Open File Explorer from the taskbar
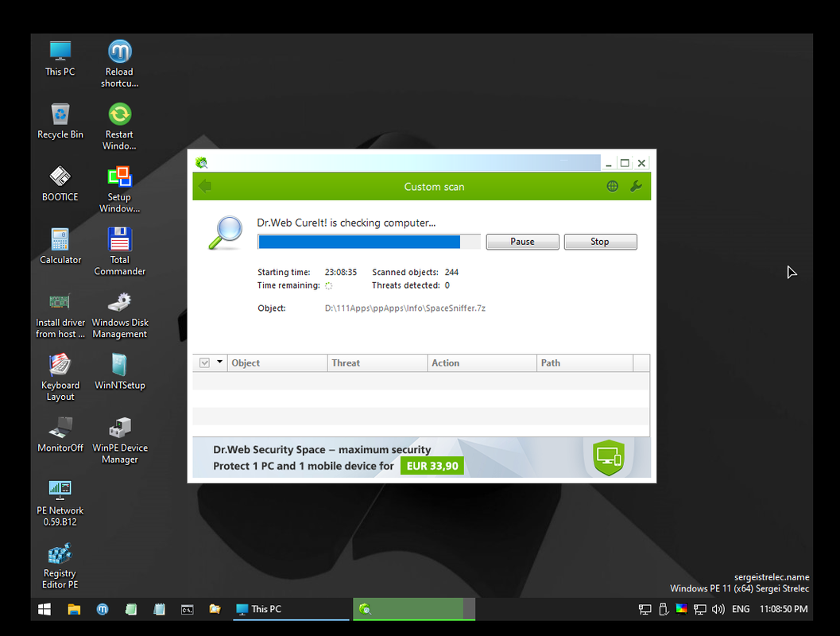Screen dimensions: 840x636 pyautogui.click(x=74, y=609)
